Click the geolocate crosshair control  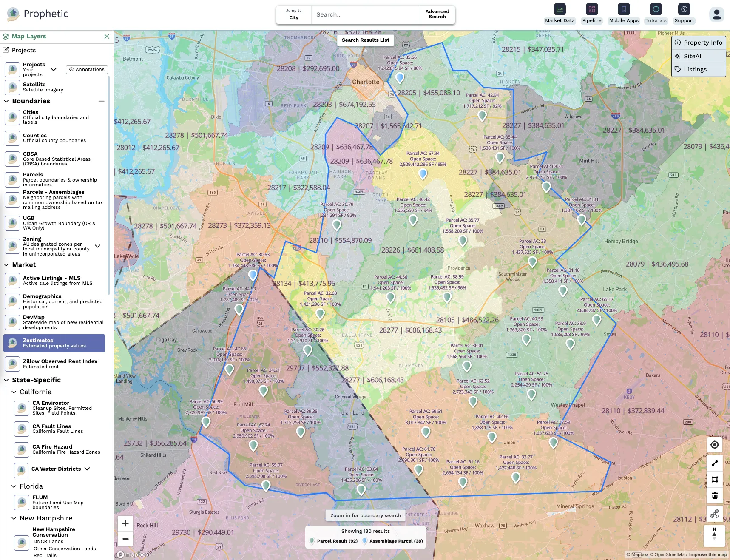point(715,445)
